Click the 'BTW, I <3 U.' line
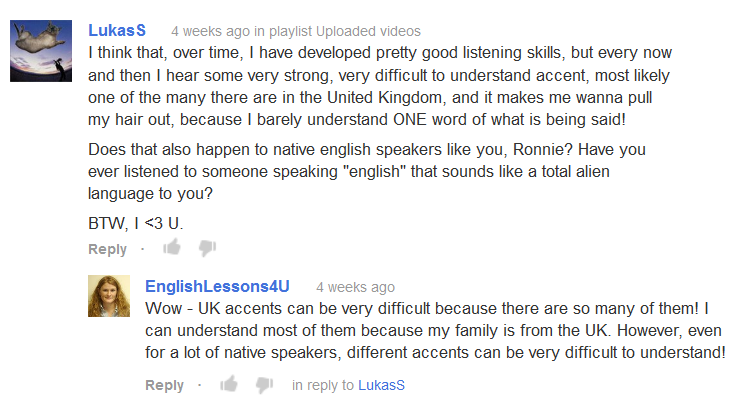Viewport: 743px width, 411px height. coord(136,223)
